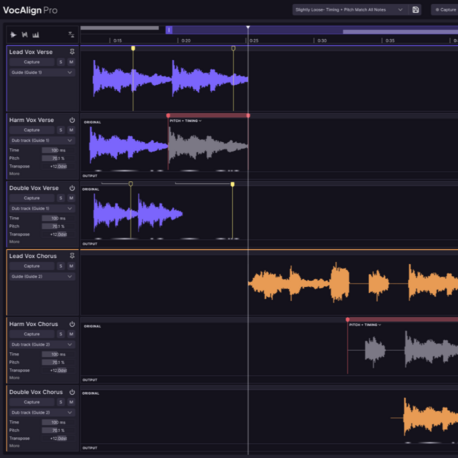The image size is (458, 458).
Task: Click the purple loop-range start handle
Action: 169,30
